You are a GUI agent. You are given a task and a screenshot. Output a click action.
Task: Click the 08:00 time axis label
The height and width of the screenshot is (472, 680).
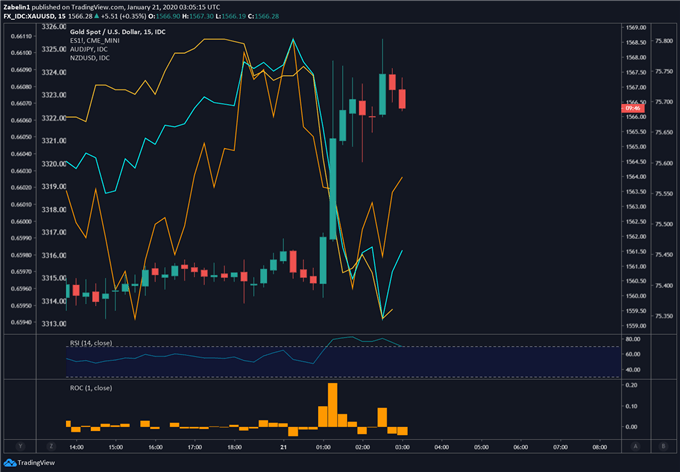[x=600, y=447]
